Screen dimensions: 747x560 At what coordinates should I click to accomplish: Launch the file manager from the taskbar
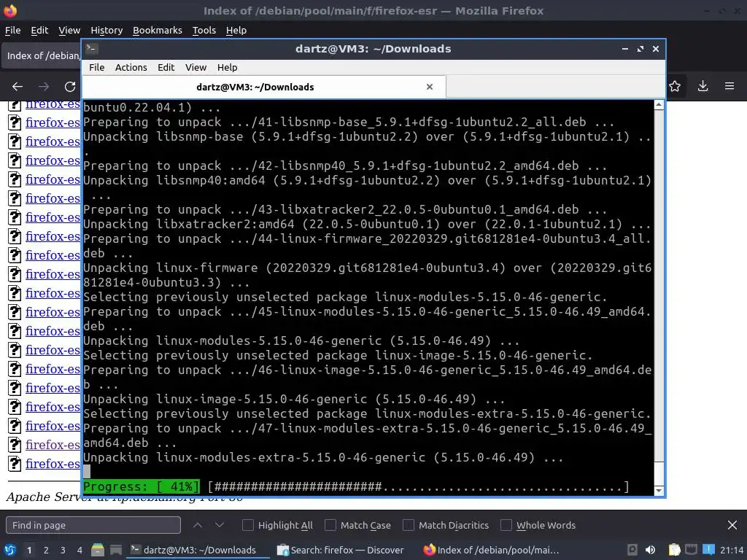coord(98,550)
